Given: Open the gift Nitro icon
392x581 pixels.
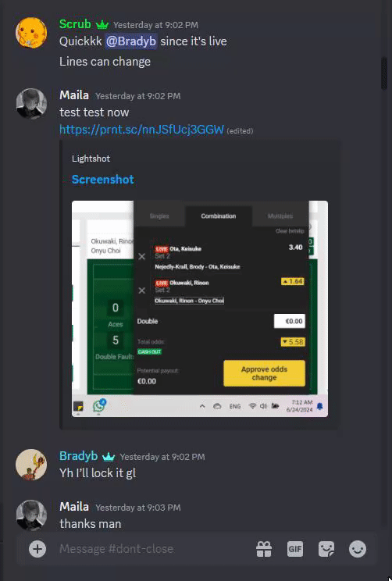Looking at the screenshot, I should coord(264,549).
